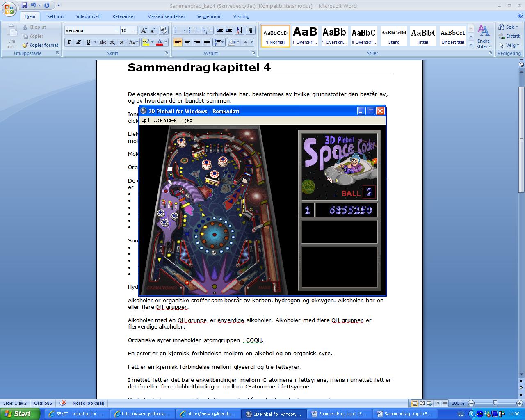
Task: Sort text with the A-Z sort icon
Action: [240, 30]
